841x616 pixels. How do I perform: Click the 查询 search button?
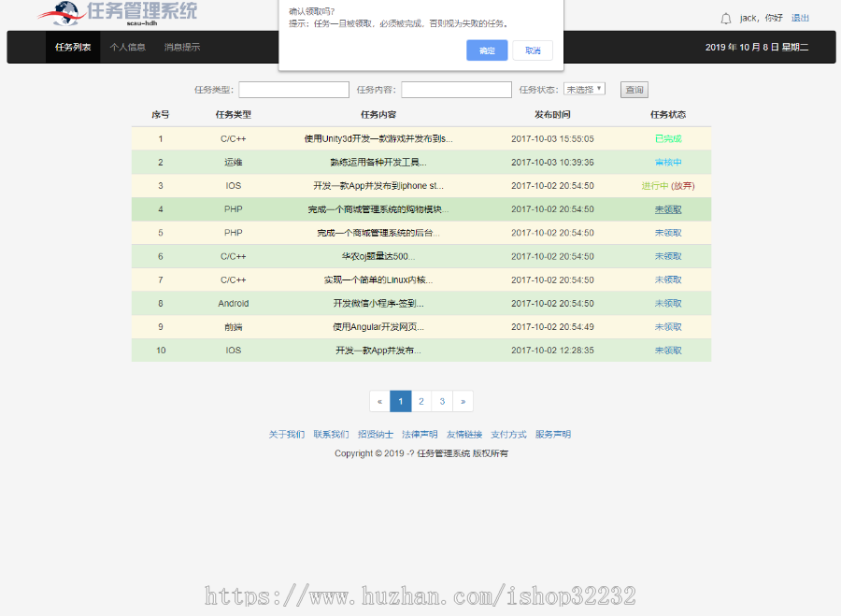coord(634,89)
